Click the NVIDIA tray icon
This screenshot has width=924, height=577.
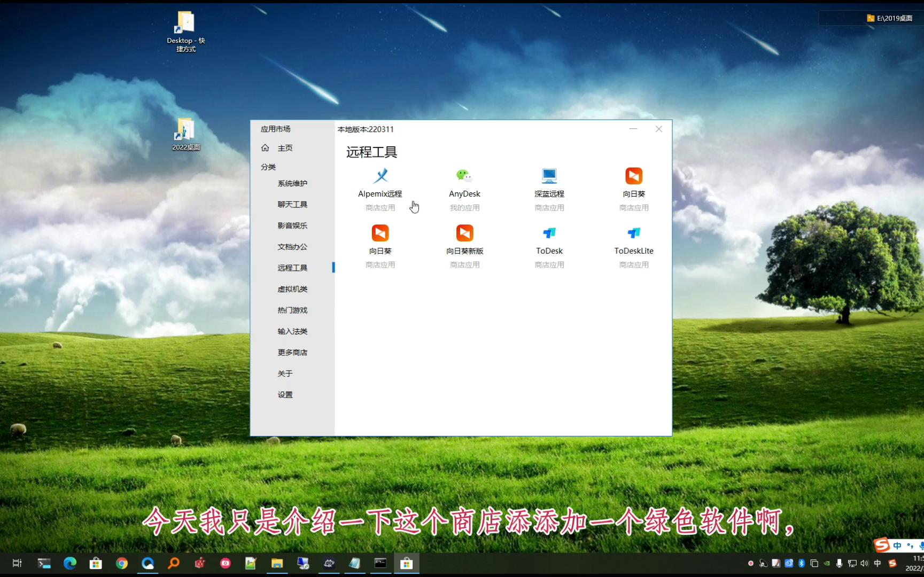coord(827,563)
